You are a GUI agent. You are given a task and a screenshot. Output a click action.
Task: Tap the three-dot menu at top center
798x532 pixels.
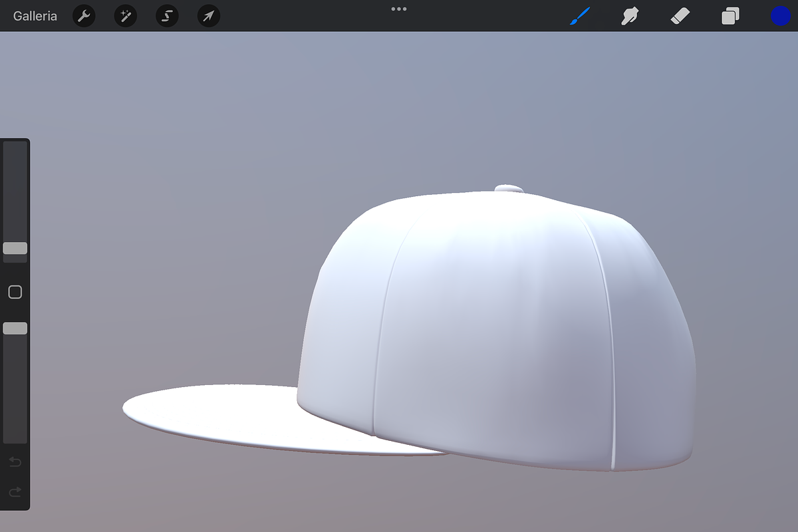(398, 9)
